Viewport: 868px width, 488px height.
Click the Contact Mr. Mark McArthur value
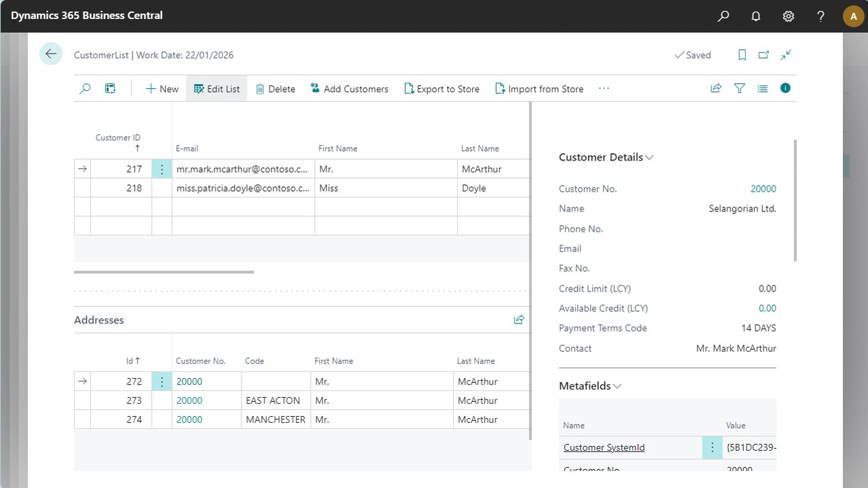tap(736, 348)
